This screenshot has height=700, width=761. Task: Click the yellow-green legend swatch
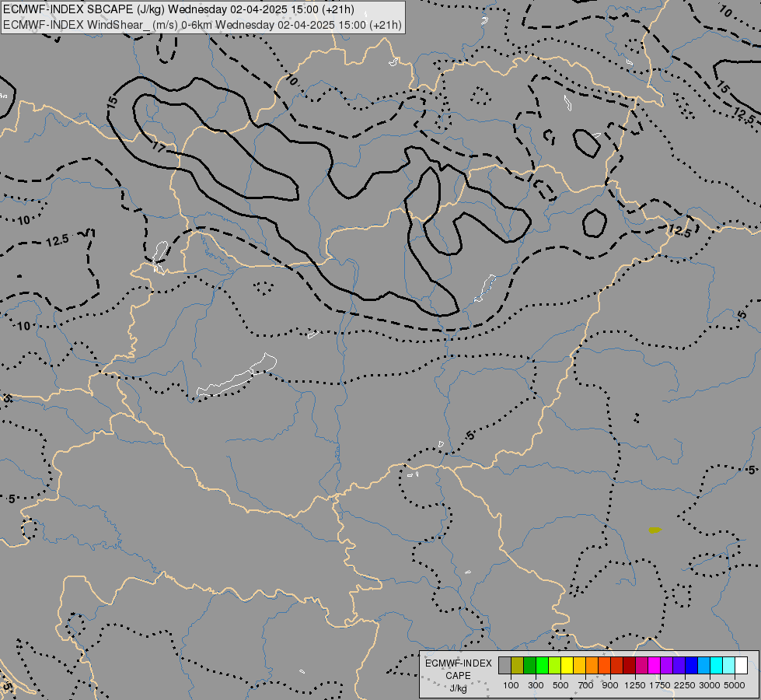[x=554, y=665]
